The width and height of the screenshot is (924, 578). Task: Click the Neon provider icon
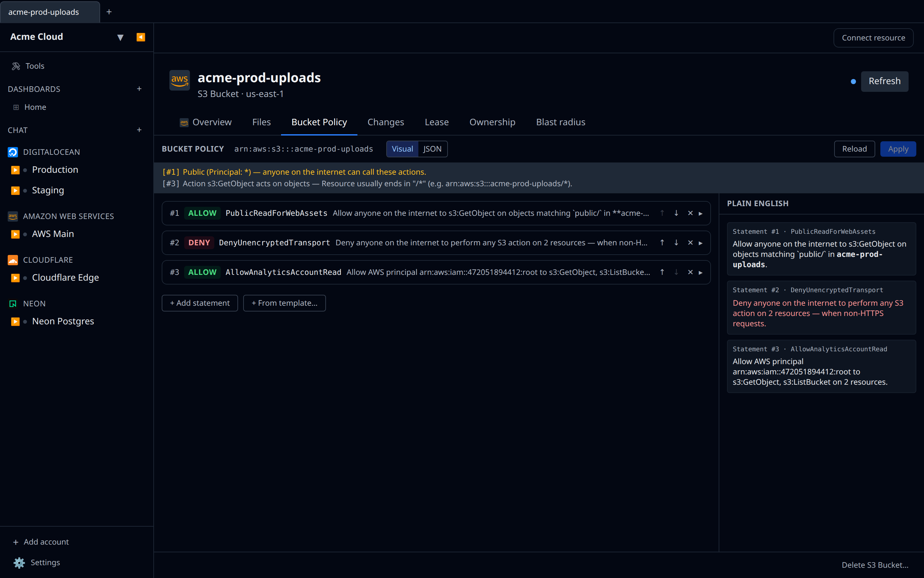pyautogui.click(x=13, y=303)
